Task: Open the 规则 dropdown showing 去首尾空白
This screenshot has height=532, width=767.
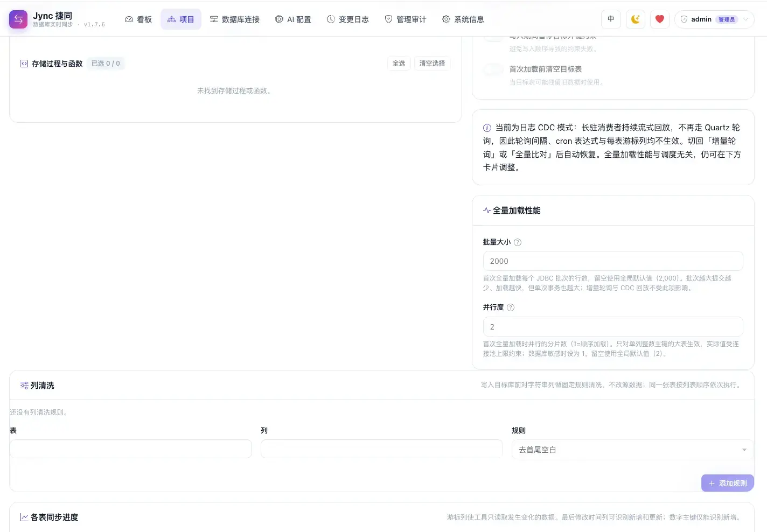Action: (x=632, y=450)
